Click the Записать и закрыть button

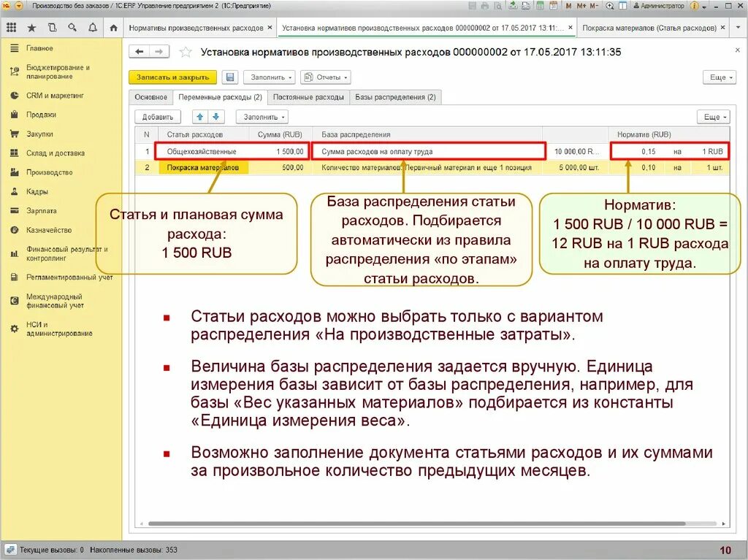[172, 77]
